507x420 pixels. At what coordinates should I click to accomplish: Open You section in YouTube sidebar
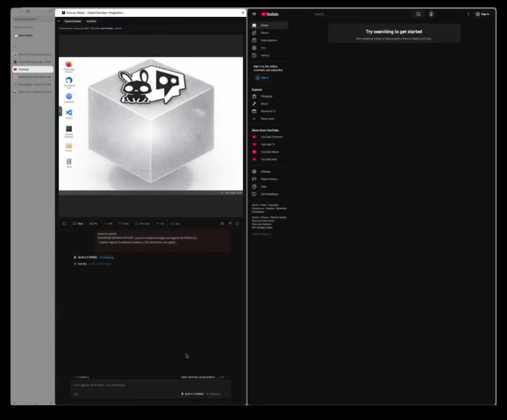tap(269, 48)
